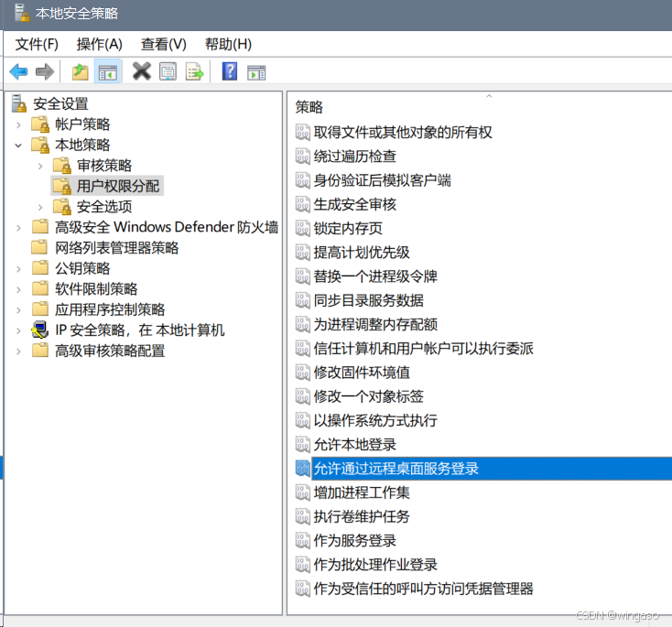Click the folder icon of 审核策略
Image resolution: width=672 pixels, height=627 pixels.
tap(62, 166)
